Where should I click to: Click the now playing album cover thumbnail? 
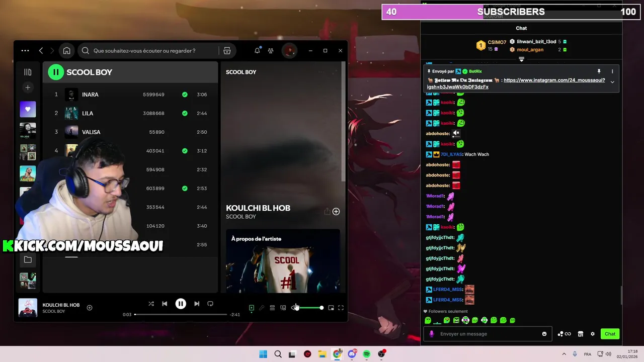click(28, 308)
